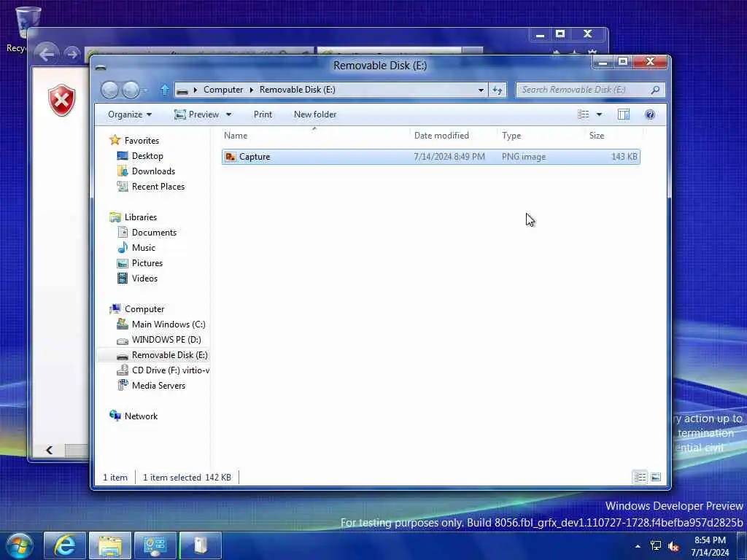Open the Organize menu
747x560 pixels.
[x=130, y=114]
